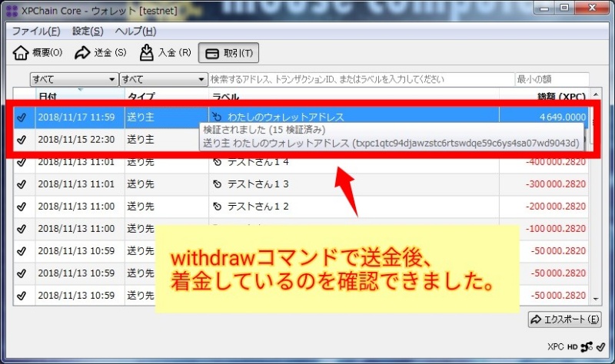
Task: Open the ファイル menu
Action: pyautogui.click(x=36, y=31)
